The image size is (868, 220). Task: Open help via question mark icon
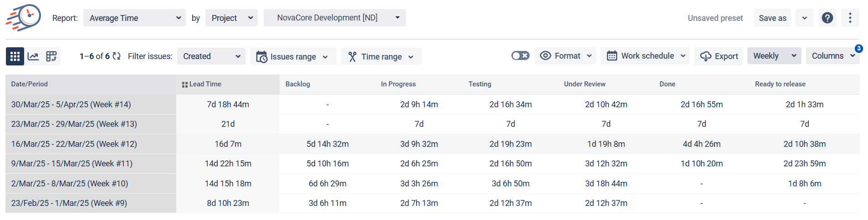pos(827,18)
